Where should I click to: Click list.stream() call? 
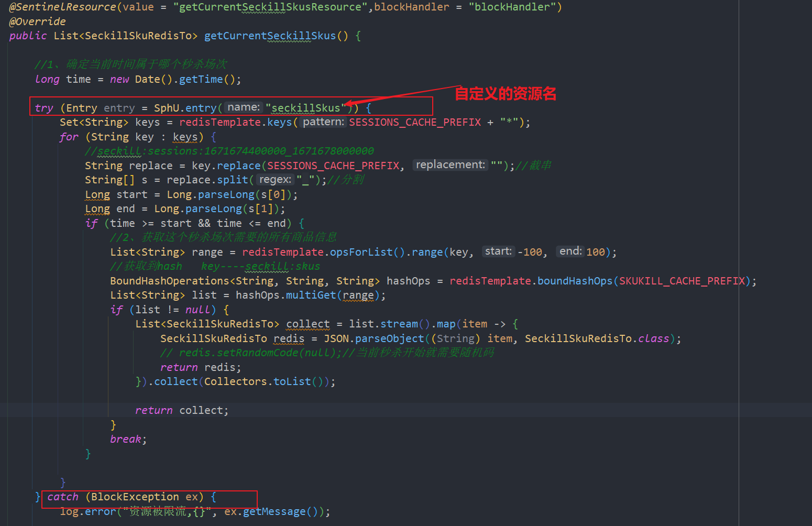(389, 324)
